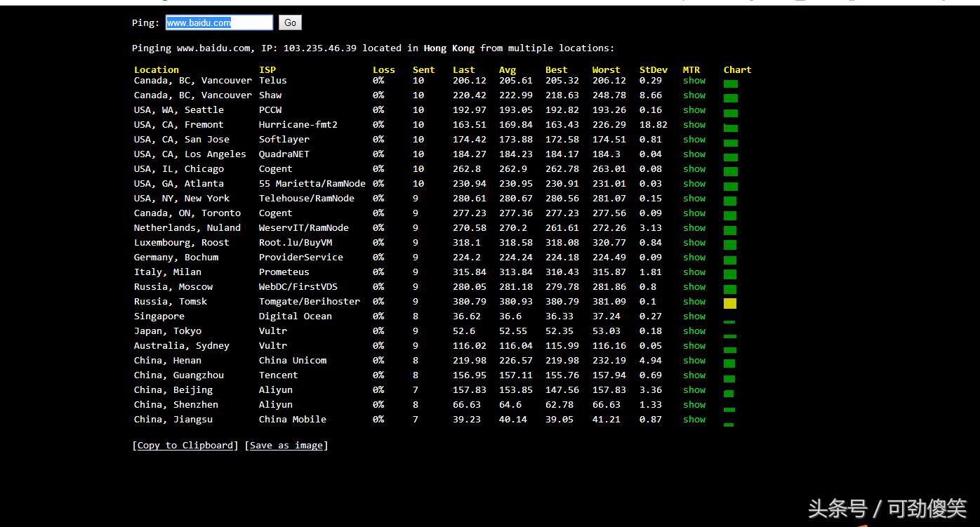
Task: Click the Avg column header
Action: [x=507, y=69]
